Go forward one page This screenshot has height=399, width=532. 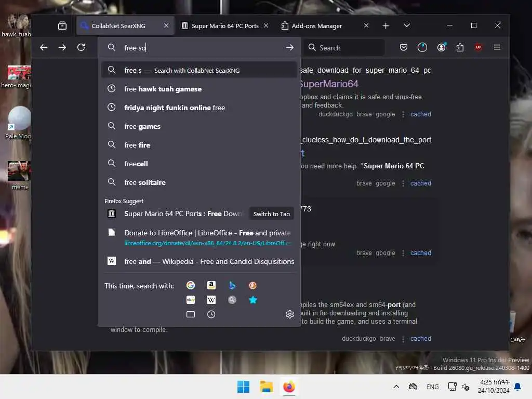tap(62, 47)
